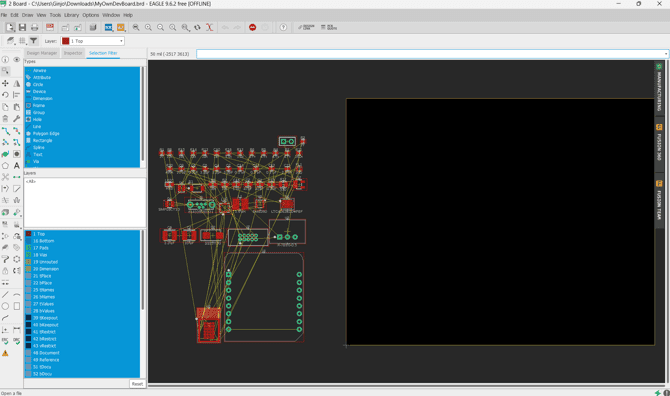Select the 41 tRestrict layer row
The height and width of the screenshot is (396, 670).
[82, 331]
